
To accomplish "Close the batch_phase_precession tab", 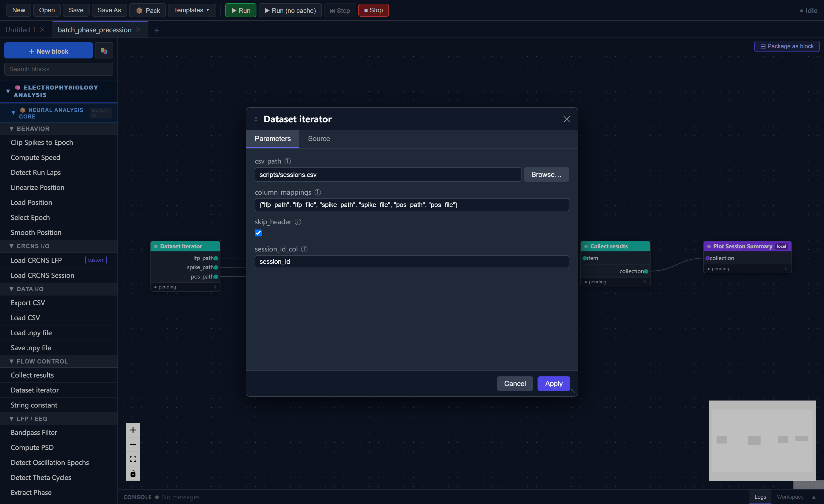I will point(138,30).
